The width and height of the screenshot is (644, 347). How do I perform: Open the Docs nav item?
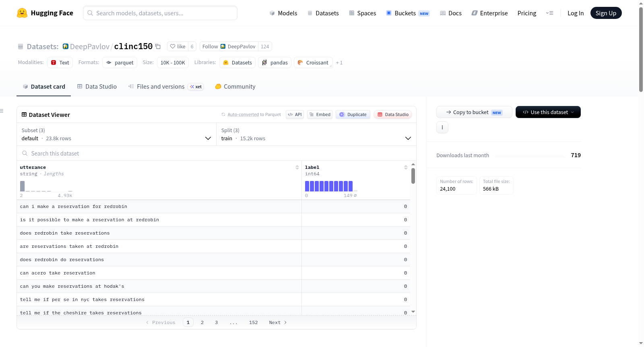tap(450, 13)
